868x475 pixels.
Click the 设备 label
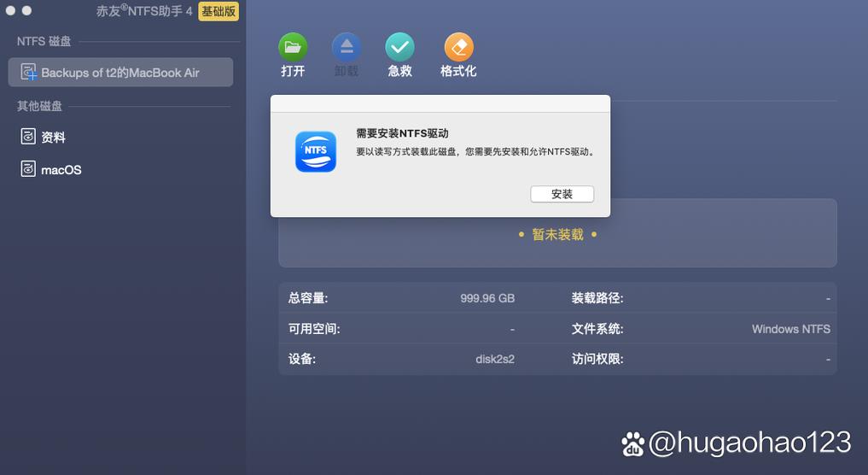click(301, 359)
